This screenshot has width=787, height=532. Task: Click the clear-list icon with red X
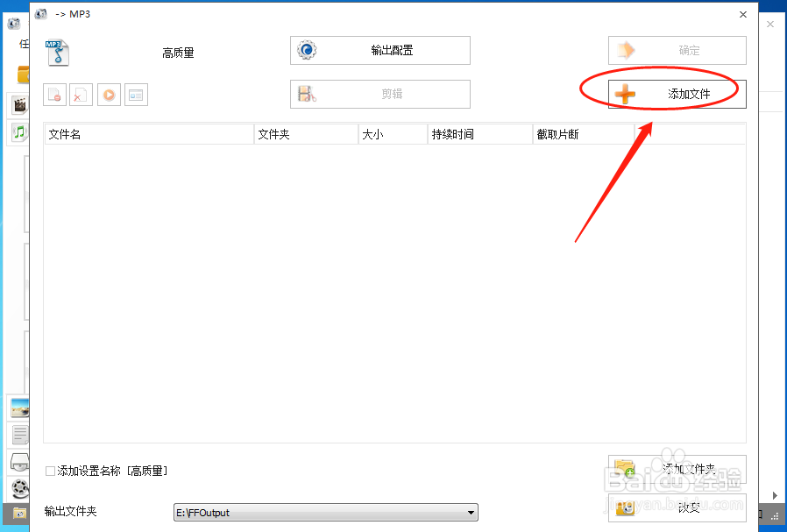(x=81, y=94)
